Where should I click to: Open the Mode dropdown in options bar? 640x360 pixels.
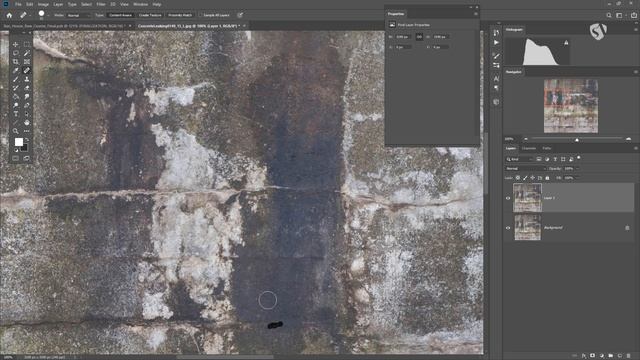tap(79, 15)
